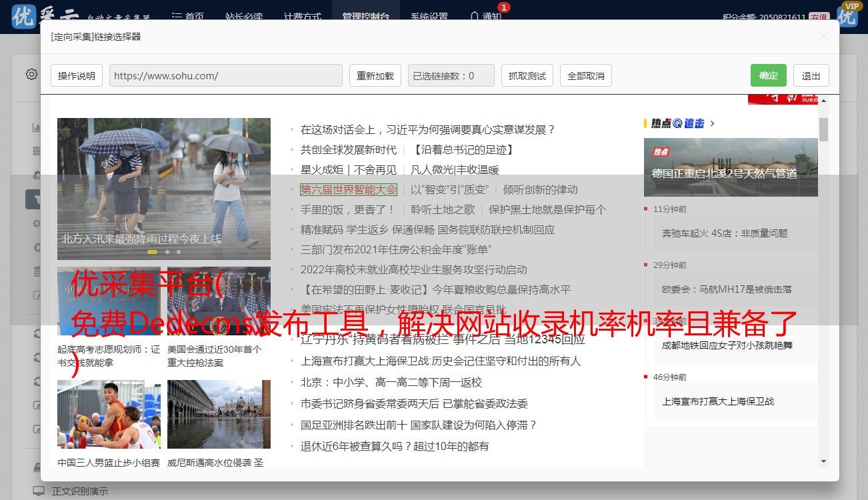868x500 pixels.
Task: Select the second carousel dot indicator
Action: tap(167, 252)
